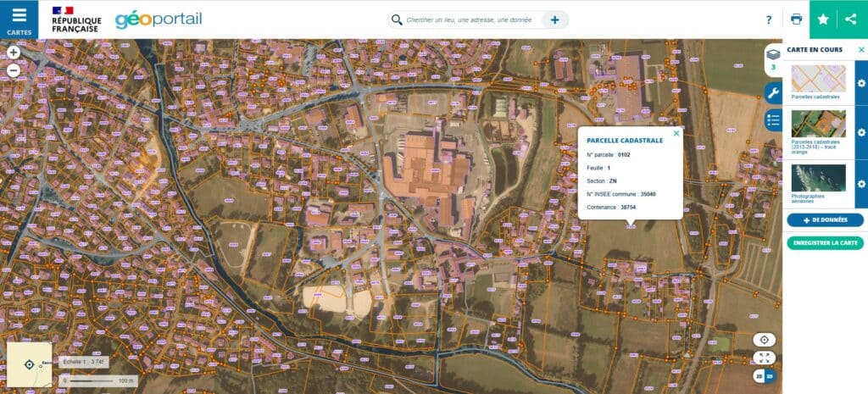Click the share map icon
Viewport: 868px width, 394px height.
point(852,19)
